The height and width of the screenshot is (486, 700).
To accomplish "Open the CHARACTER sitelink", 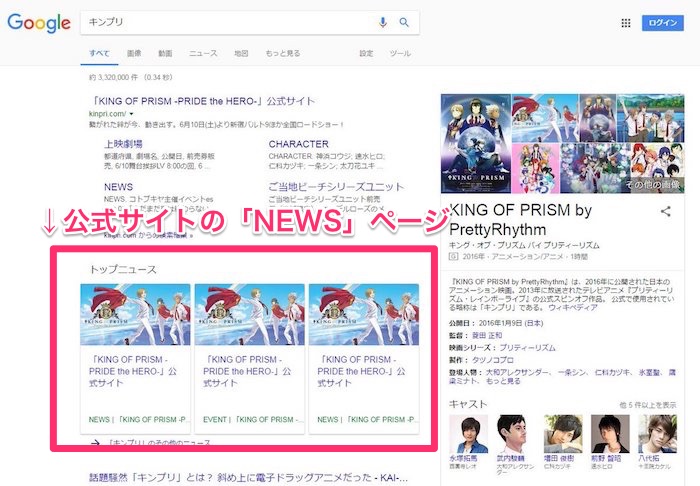I will [x=298, y=144].
